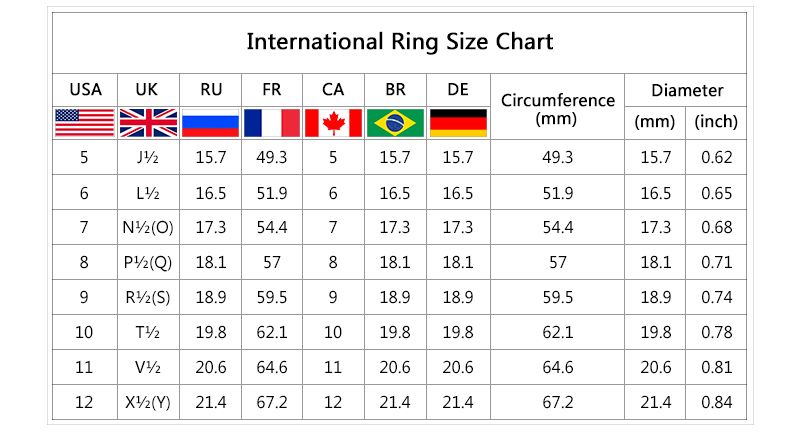Click the UK size J½ cell
The image size is (800, 440).
147,157
